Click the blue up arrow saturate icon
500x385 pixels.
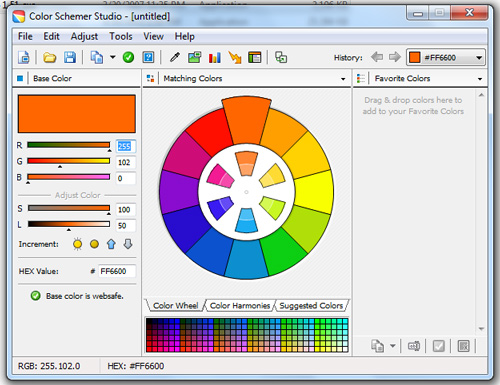coord(111,244)
